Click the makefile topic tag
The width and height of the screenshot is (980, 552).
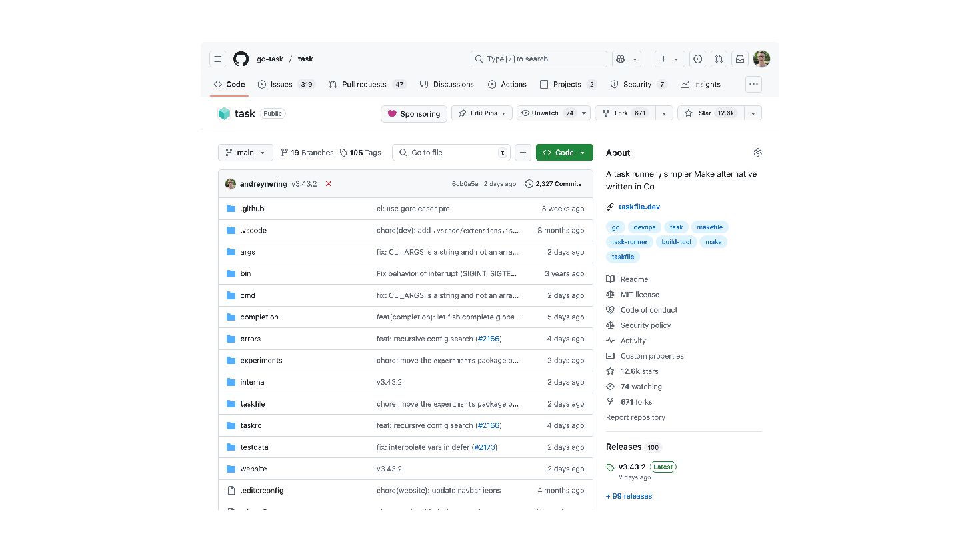[709, 227]
